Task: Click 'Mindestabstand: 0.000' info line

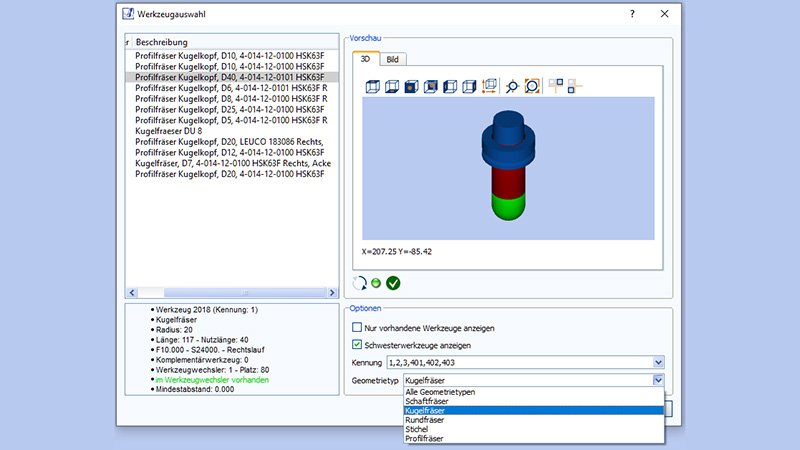Action: [x=195, y=389]
